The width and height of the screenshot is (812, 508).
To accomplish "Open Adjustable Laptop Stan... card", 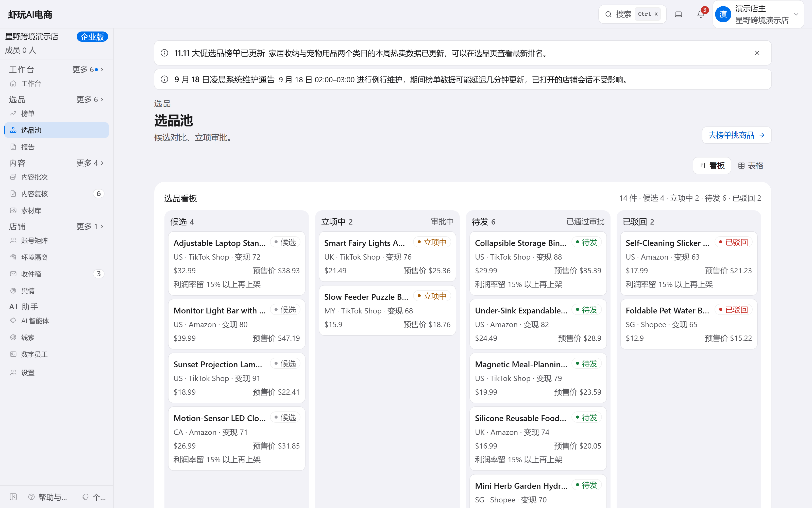I will coord(236,263).
